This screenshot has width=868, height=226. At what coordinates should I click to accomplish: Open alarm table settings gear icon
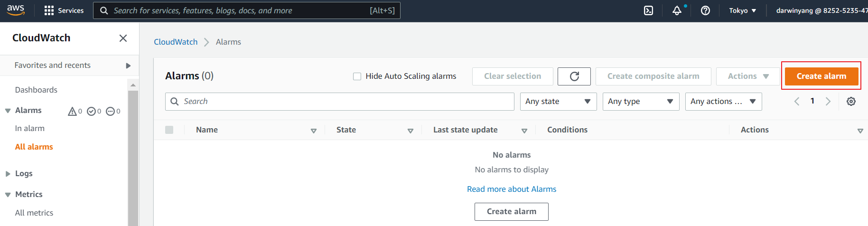point(851,102)
